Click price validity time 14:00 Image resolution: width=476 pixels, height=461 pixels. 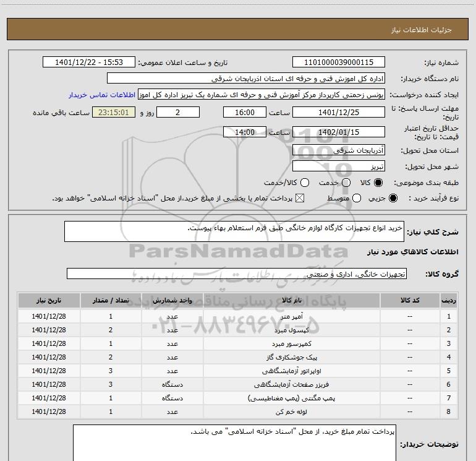[x=245, y=132]
